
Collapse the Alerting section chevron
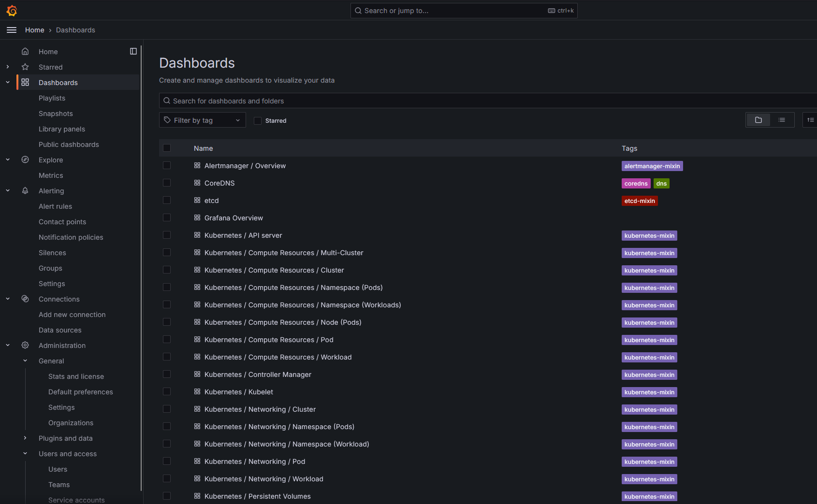tap(8, 190)
